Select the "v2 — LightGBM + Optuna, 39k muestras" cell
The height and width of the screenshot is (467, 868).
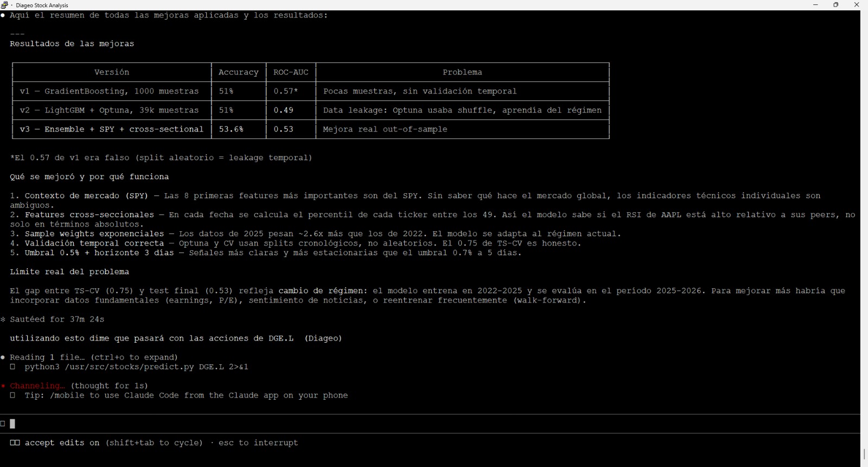tap(109, 110)
